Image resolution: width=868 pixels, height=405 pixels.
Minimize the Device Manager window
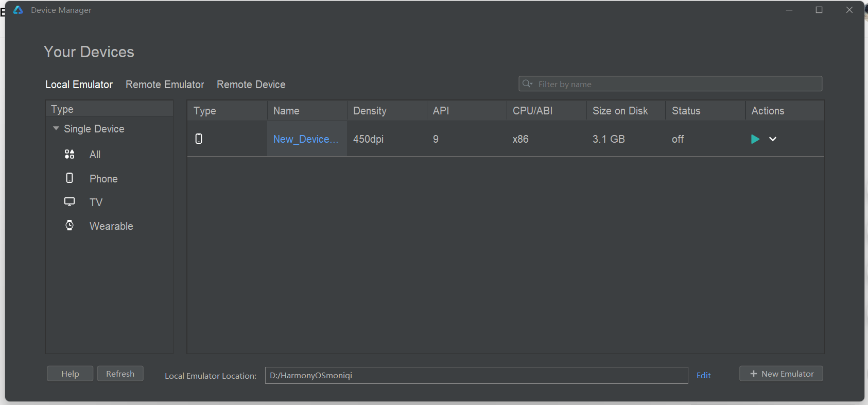[789, 10]
